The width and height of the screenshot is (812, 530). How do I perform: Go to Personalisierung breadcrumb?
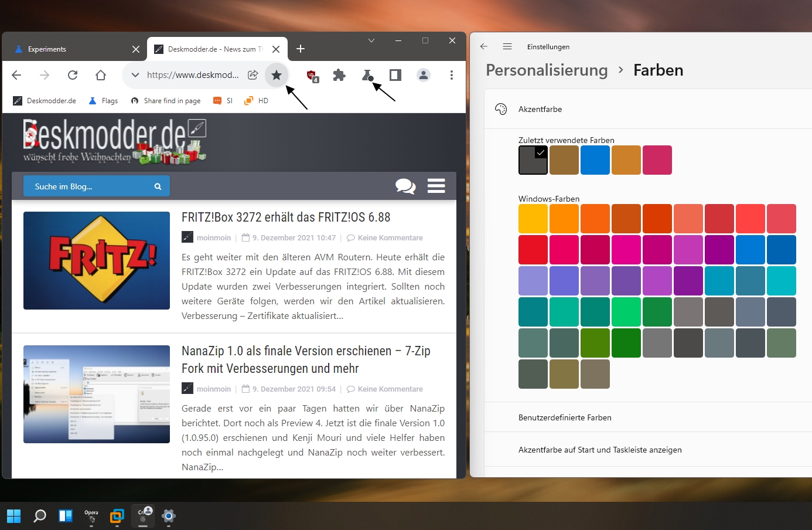click(x=547, y=70)
